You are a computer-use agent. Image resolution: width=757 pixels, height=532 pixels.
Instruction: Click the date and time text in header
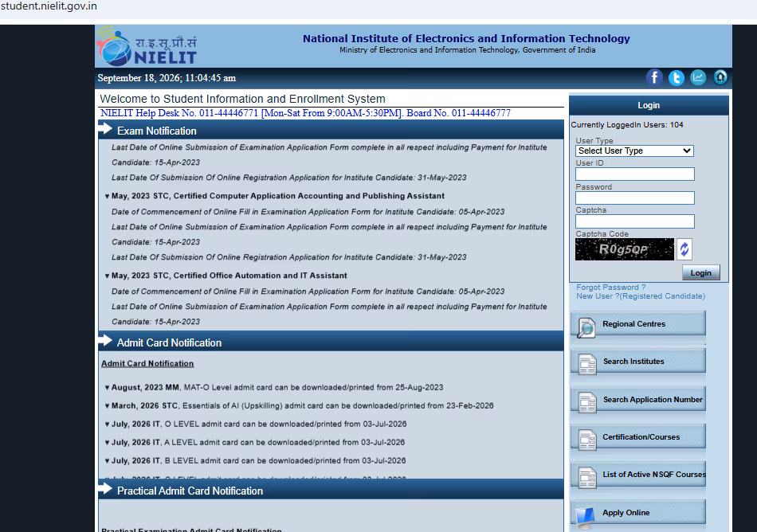pos(167,78)
